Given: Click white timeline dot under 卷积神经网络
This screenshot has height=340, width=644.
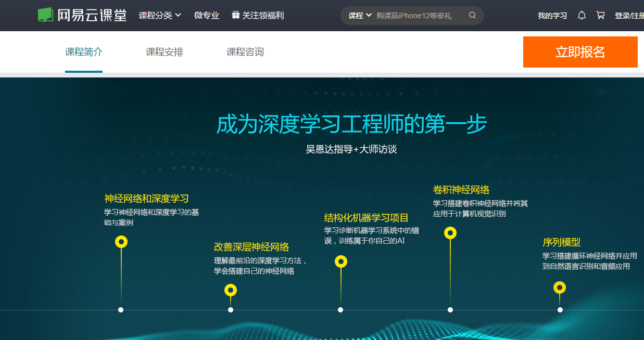Looking at the screenshot, I should click(450, 310).
